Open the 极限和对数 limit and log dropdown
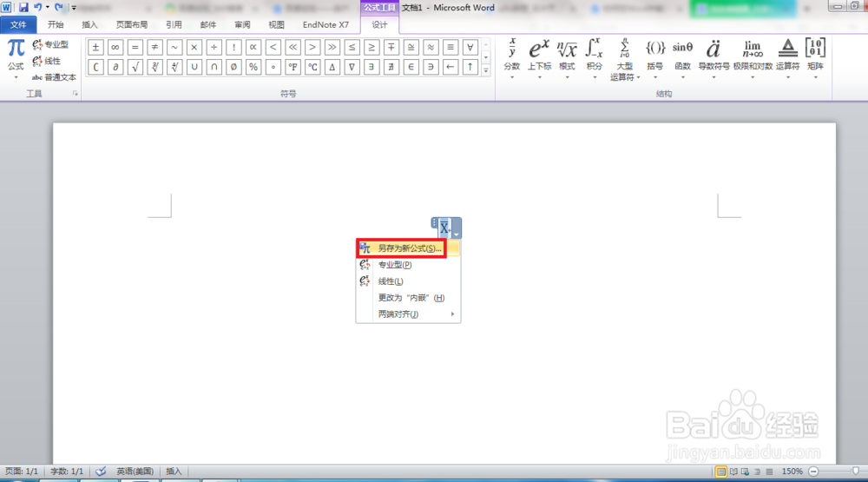 (x=753, y=60)
